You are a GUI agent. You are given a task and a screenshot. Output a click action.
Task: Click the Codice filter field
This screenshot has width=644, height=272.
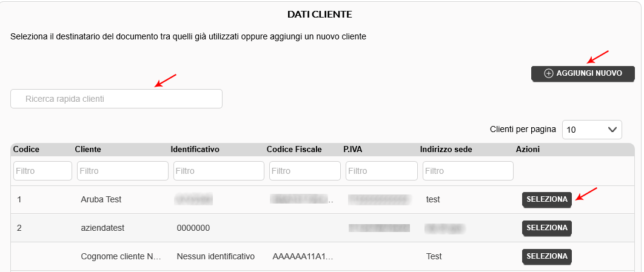pyautogui.click(x=42, y=171)
